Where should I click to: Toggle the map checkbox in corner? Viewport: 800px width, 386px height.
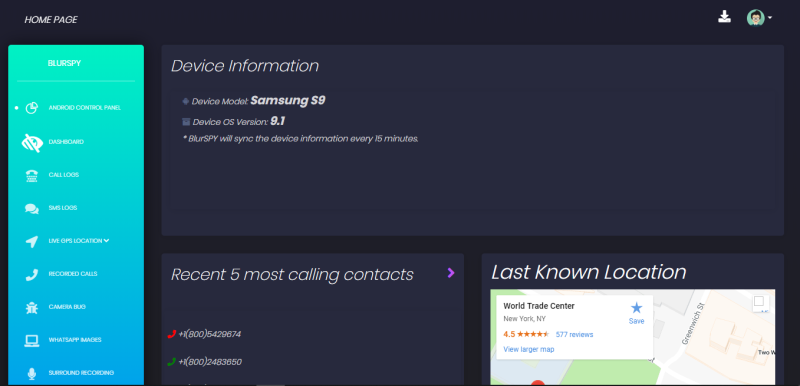pos(759,301)
